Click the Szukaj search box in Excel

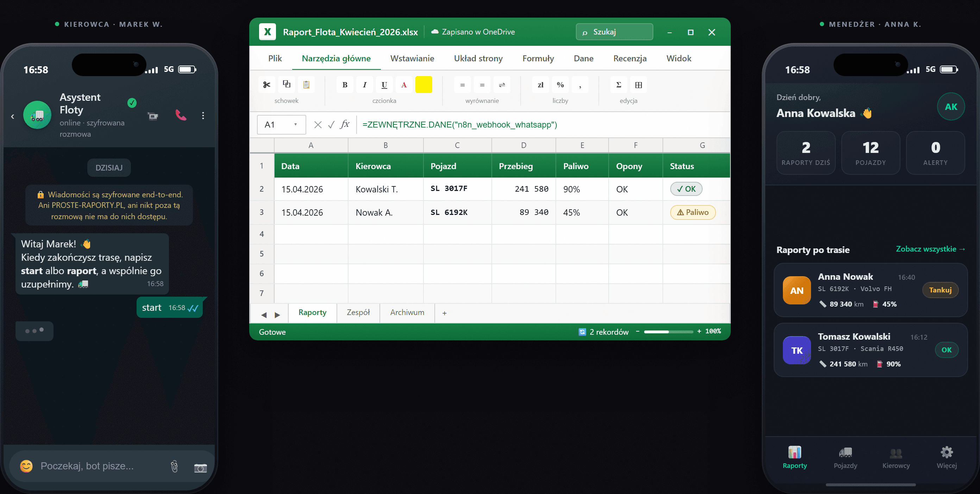(614, 32)
